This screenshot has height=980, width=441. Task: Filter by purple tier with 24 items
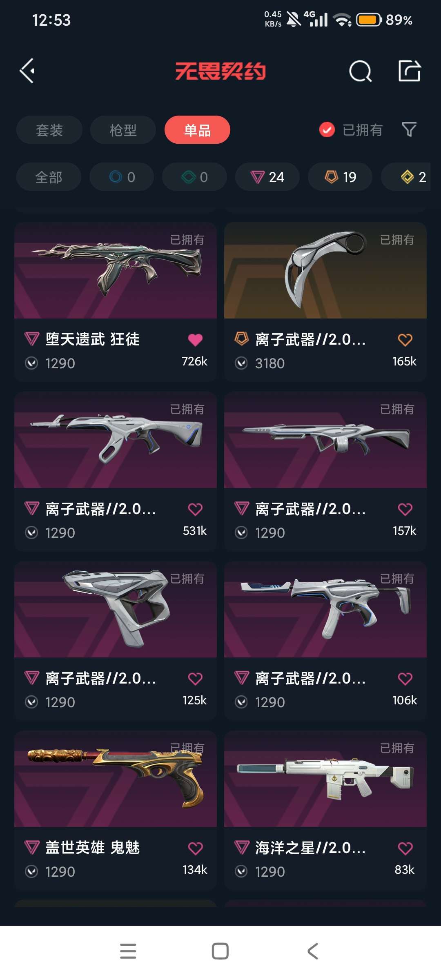click(x=267, y=177)
